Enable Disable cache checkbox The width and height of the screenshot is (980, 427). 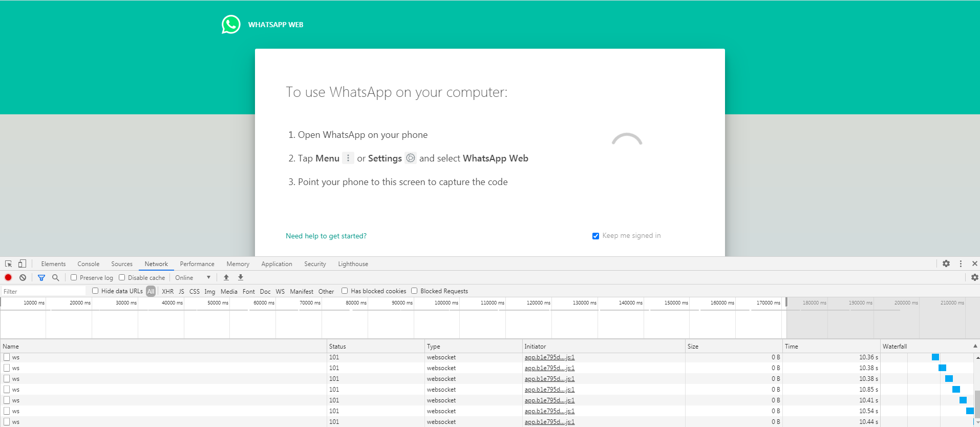coord(122,277)
